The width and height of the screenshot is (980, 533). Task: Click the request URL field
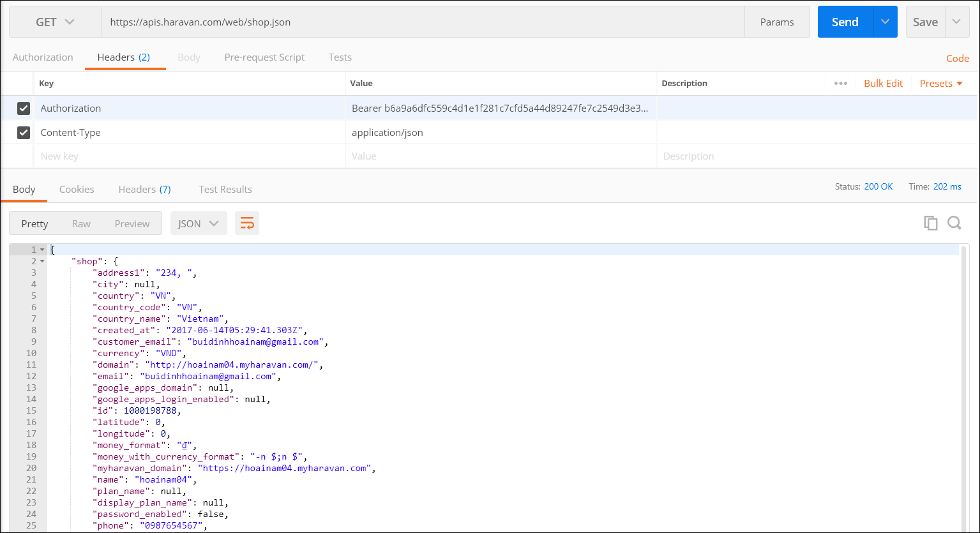421,22
